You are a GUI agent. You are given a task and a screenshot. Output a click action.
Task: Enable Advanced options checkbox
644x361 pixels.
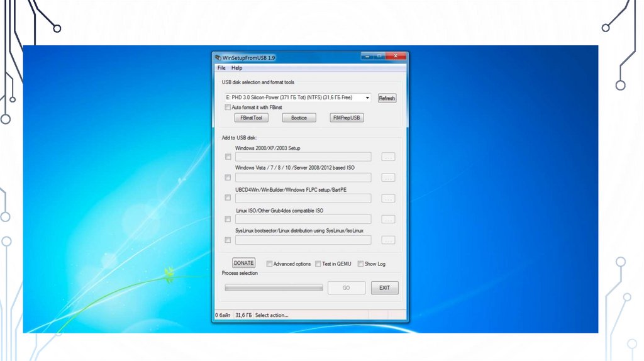[269, 264]
